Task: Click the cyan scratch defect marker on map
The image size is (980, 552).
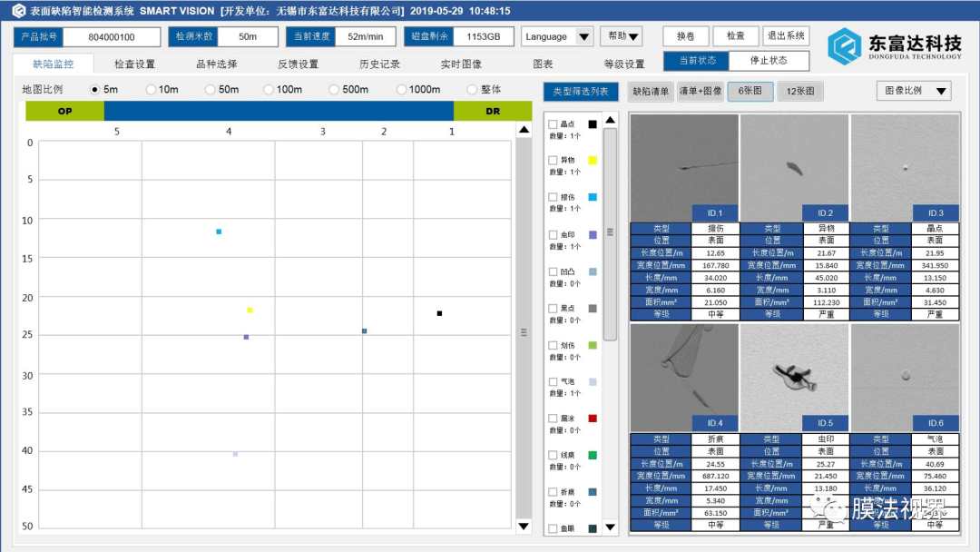Action: pyautogui.click(x=219, y=232)
